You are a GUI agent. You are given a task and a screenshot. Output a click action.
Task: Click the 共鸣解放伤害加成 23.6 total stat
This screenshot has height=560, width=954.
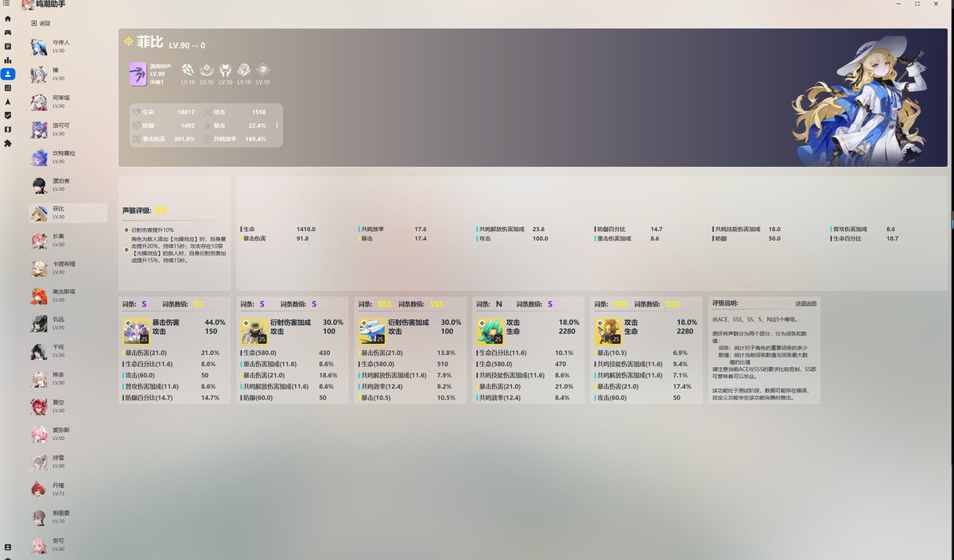click(x=511, y=229)
